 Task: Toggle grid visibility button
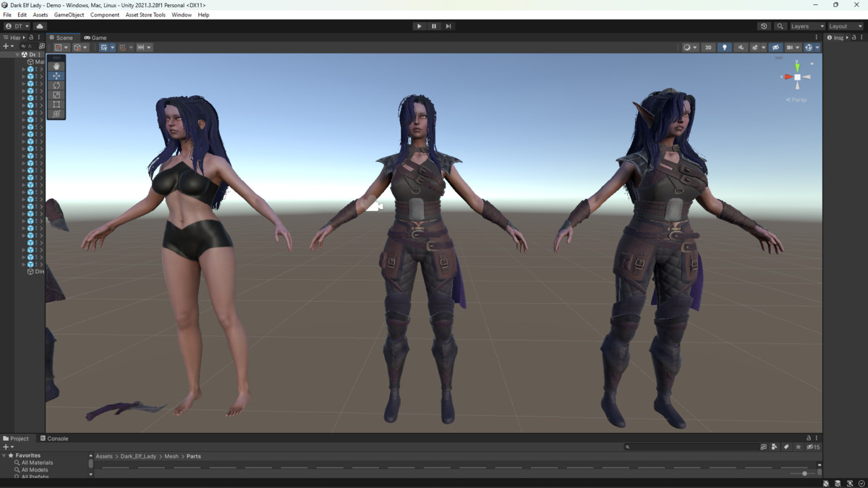click(104, 48)
